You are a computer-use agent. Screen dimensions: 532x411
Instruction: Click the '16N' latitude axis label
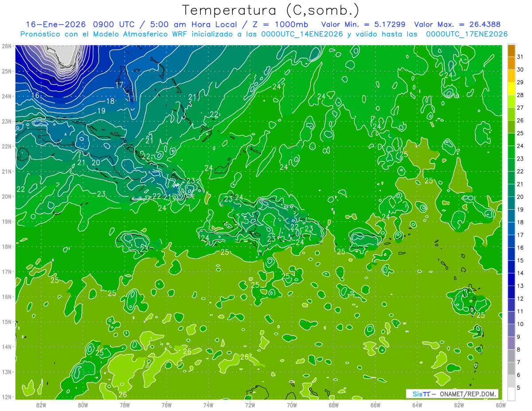coord(7,297)
